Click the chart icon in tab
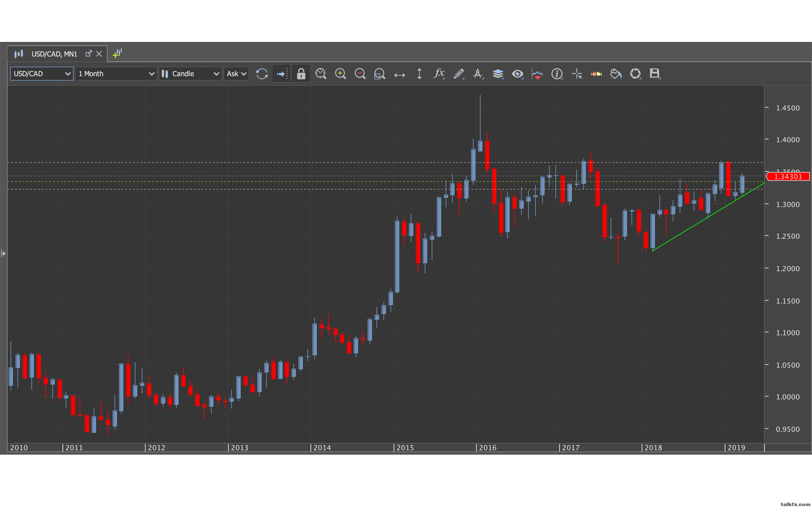Image resolution: width=812 pixels, height=508 pixels. [19, 54]
